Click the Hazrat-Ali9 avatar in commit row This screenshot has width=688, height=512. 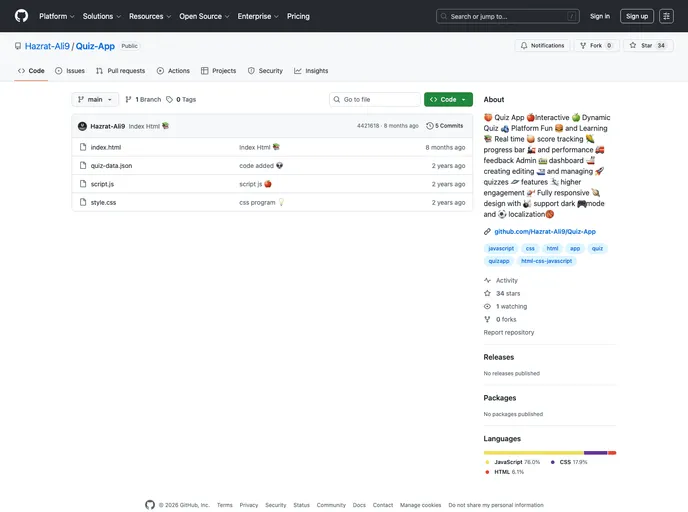pyautogui.click(x=82, y=126)
